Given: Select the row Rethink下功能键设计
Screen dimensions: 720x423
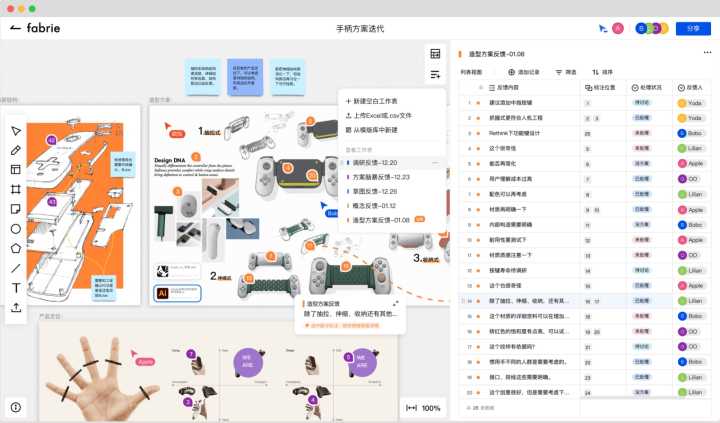Looking at the screenshot, I should (585, 133).
